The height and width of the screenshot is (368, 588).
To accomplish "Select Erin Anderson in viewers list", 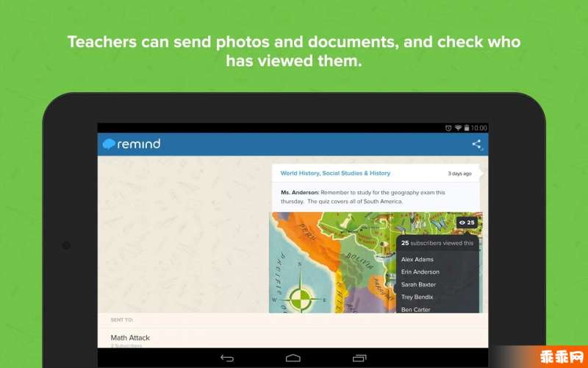I will tap(420, 272).
